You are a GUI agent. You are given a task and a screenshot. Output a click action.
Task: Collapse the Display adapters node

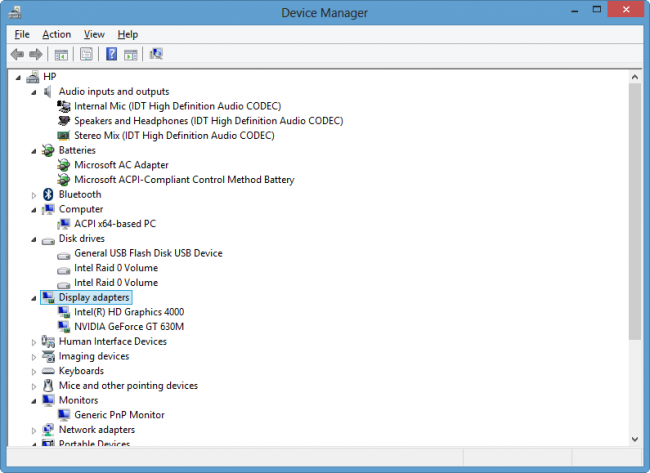(34, 298)
